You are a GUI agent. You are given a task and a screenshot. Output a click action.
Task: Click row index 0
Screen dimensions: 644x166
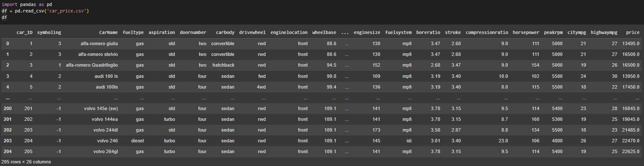(x=7, y=43)
